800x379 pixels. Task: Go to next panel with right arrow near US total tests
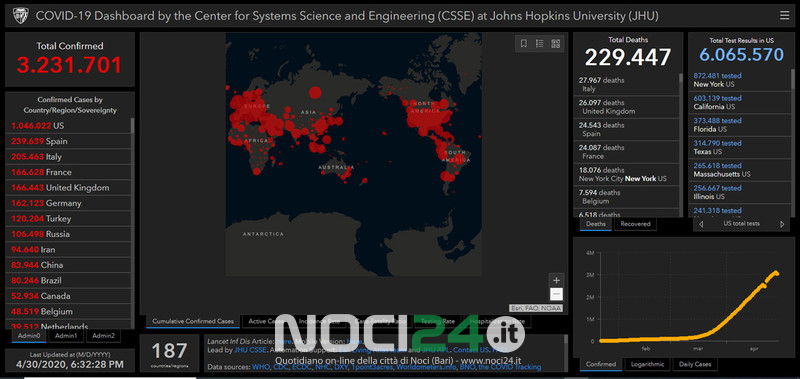point(782,224)
